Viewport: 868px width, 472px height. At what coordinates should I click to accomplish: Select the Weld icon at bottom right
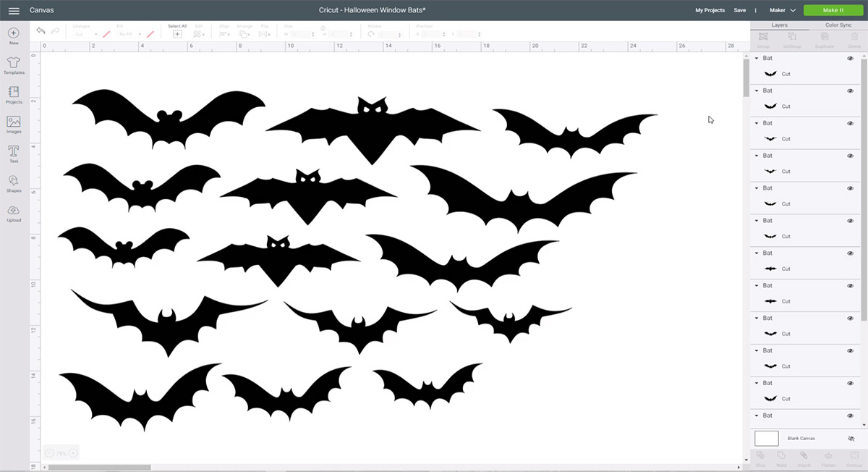pyautogui.click(x=782, y=455)
